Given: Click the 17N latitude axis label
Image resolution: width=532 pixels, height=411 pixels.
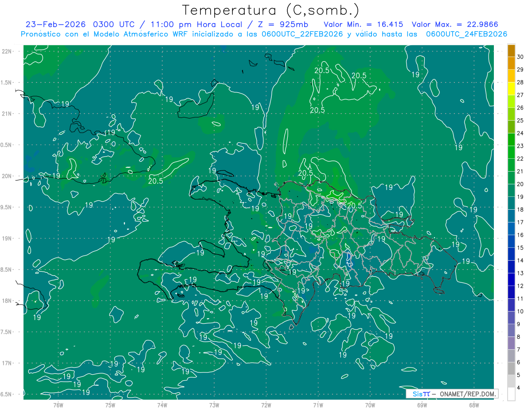Looking at the screenshot, I should click(x=7, y=363).
